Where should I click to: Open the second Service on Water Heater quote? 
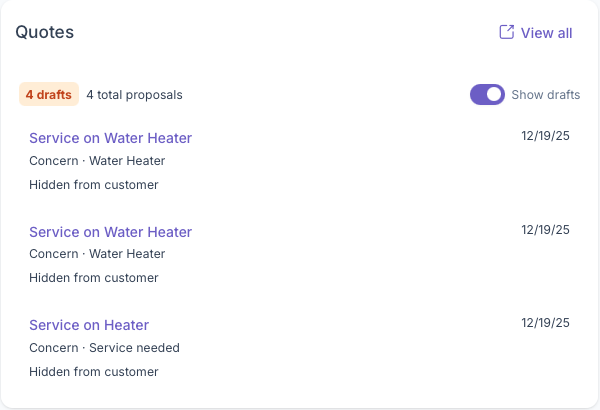(x=110, y=232)
